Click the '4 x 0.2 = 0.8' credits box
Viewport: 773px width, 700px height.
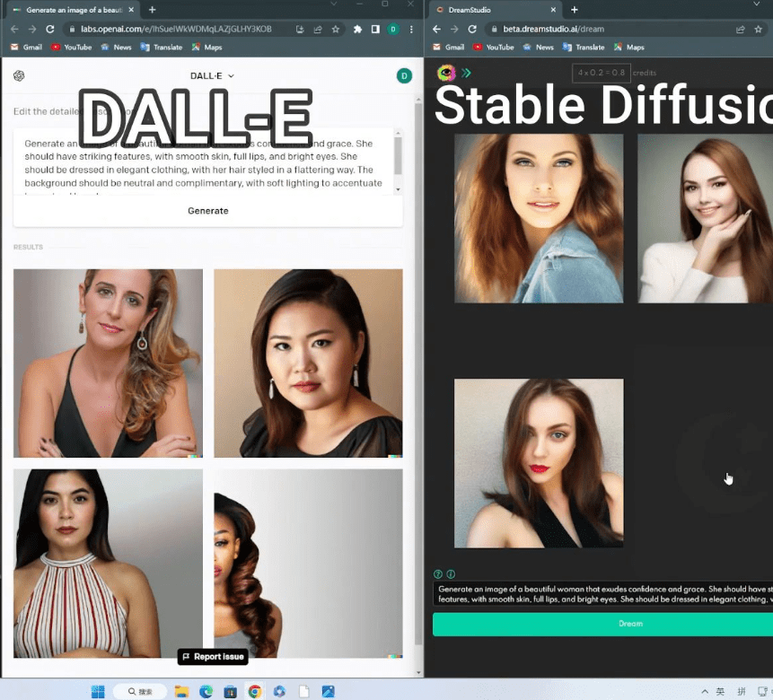point(602,73)
